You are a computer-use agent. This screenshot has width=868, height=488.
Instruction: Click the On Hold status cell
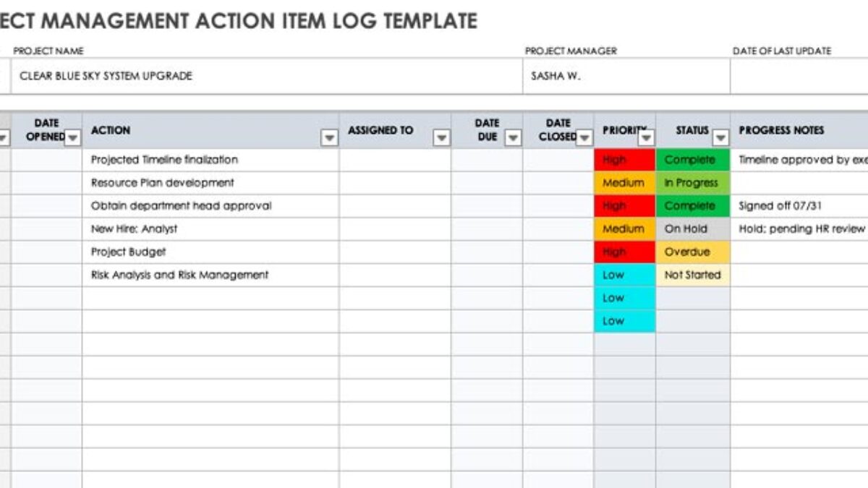click(x=692, y=228)
